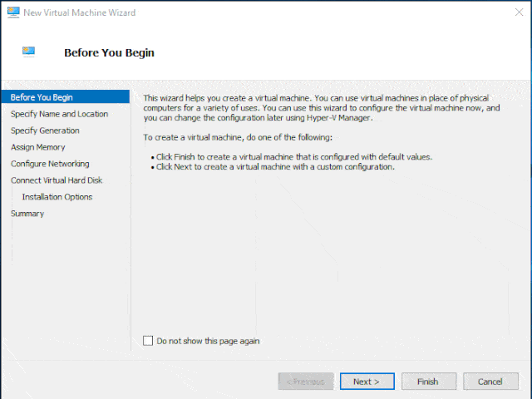Tick the 'Do not show this page again' checkbox
Screen dimensions: 532x399
pyautogui.click(x=149, y=341)
